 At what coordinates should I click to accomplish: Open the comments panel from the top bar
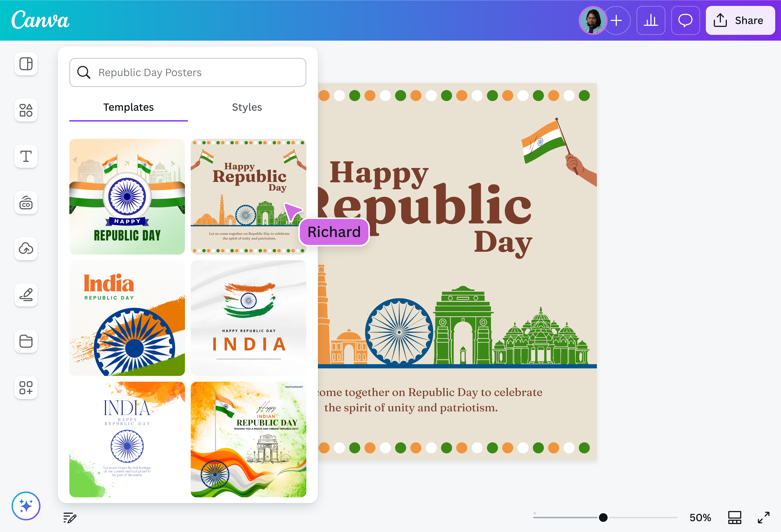pyautogui.click(x=686, y=20)
